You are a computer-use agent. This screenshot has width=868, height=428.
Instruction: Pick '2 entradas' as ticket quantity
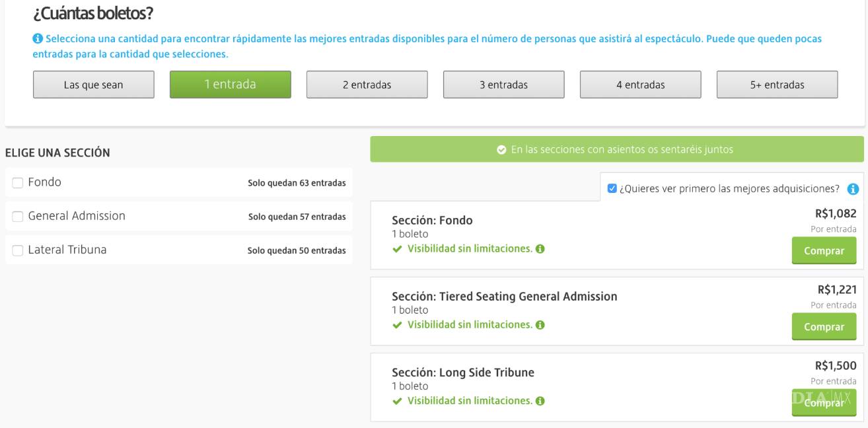[x=367, y=85]
